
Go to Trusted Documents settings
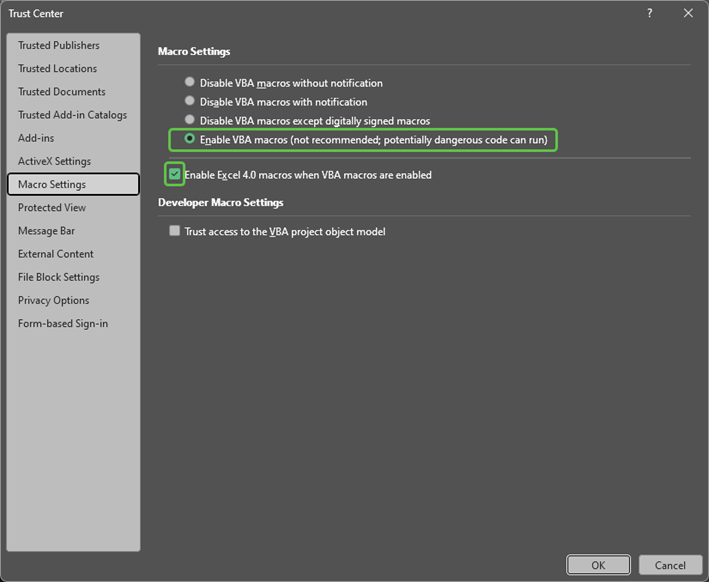click(x=62, y=92)
